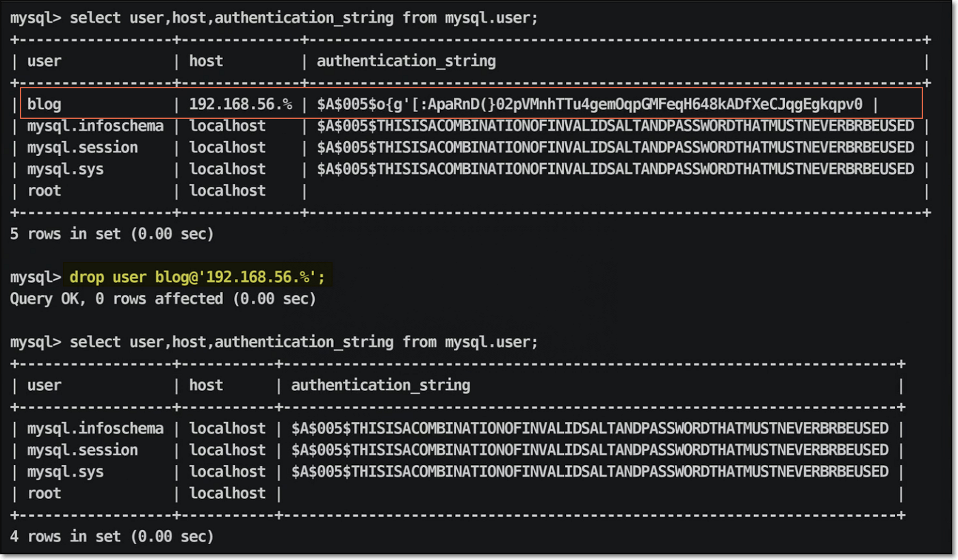
Task: Click mysql.sys user in the first result table
Action: pyautogui.click(x=66, y=169)
